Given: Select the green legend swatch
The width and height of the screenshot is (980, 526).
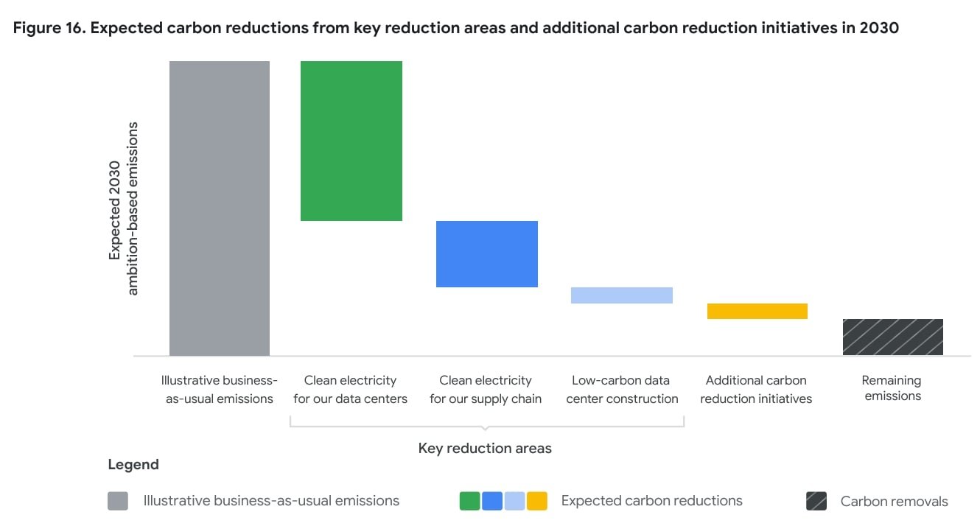Looking at the screenshot, I should click(x=469, y=500).
